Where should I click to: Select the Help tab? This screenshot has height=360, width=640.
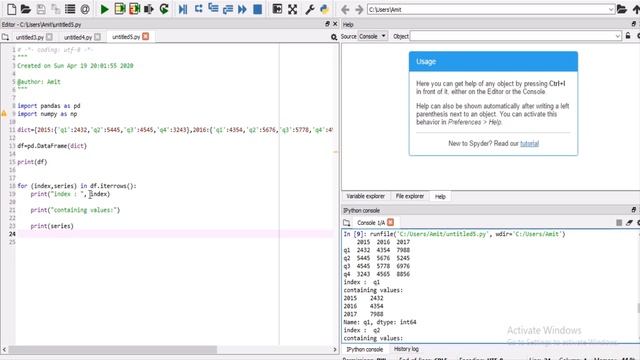click(x=440, y=196)
